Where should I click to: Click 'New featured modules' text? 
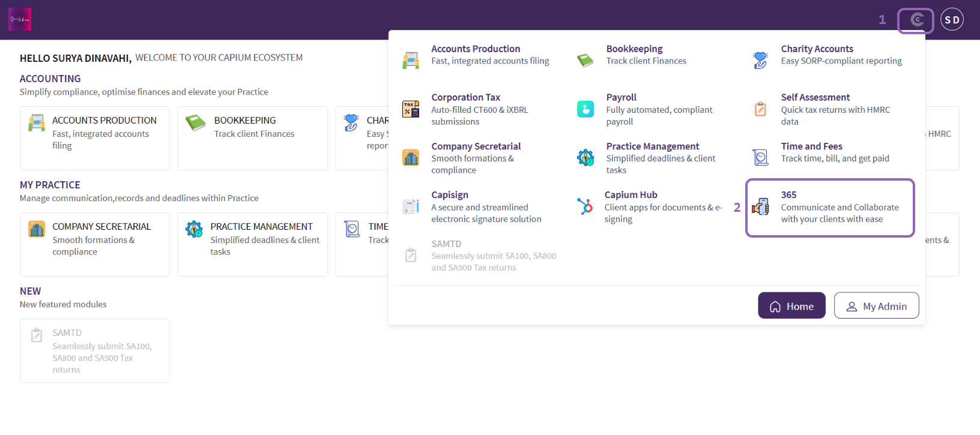pyautogui.click(x=63, y=305)
